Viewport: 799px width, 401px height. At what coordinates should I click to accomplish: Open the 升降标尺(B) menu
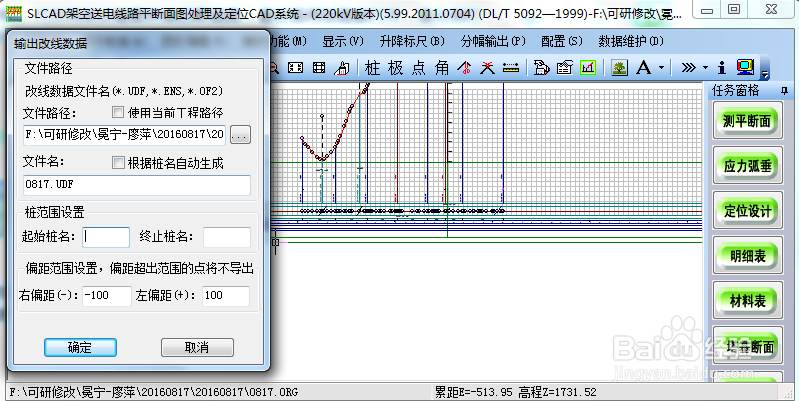[412, 41]
